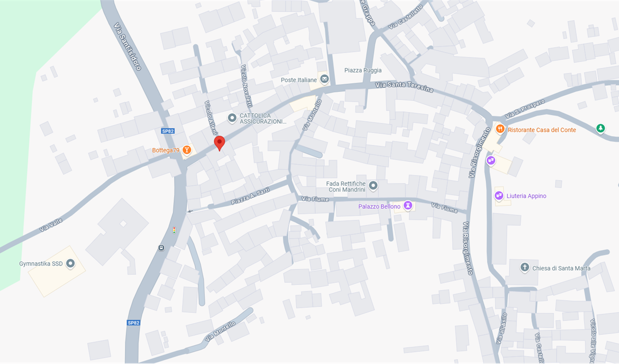Click the Palazzo Bellono landmark icon

408,205
